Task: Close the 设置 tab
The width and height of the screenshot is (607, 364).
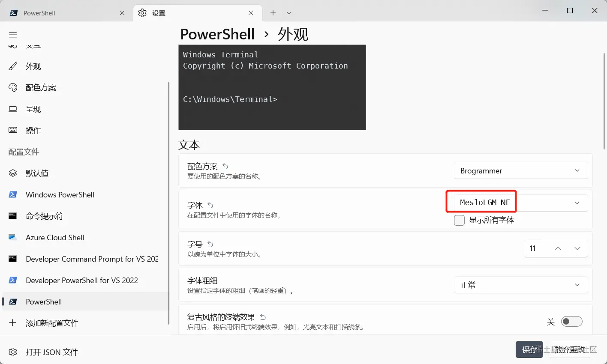Action: [x=251, y=13]
